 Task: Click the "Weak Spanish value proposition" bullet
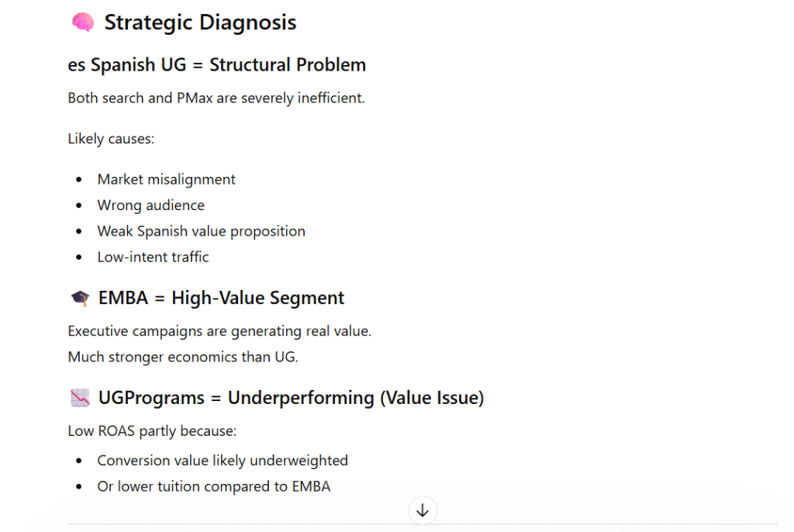point(201,231)
